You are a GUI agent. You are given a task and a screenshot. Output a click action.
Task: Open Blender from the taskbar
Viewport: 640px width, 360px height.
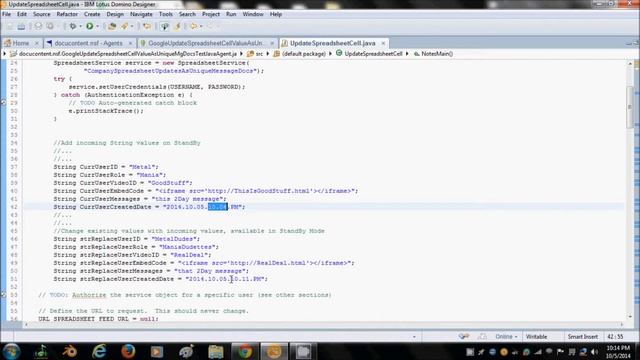69,351
